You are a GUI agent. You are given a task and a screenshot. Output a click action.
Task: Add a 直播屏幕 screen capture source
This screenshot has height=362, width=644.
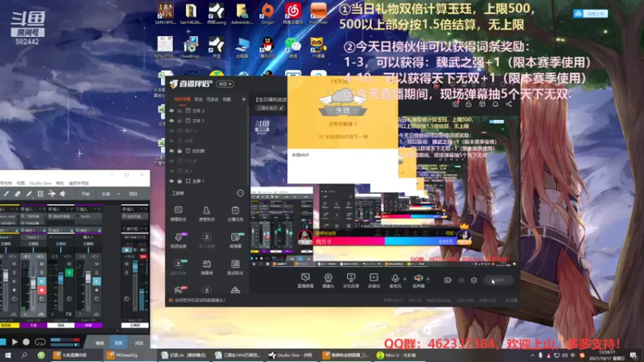tap(305, 281)
